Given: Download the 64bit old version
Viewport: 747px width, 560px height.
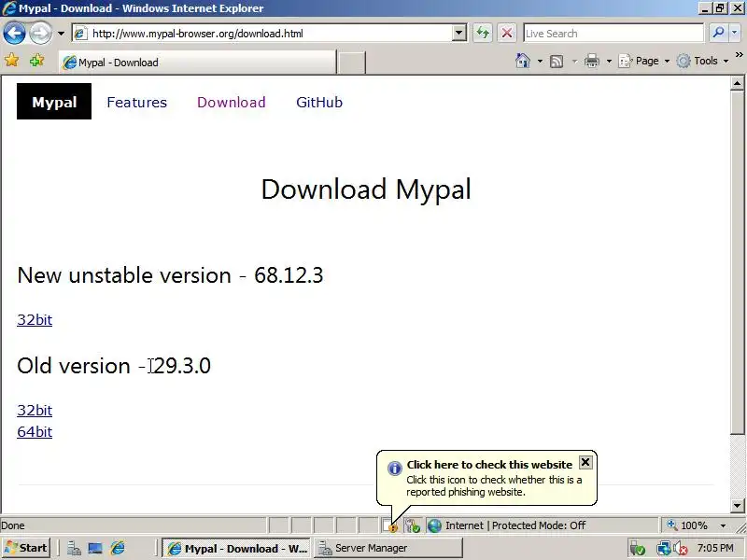Looking at the screenshot, I should coord(35,431).
